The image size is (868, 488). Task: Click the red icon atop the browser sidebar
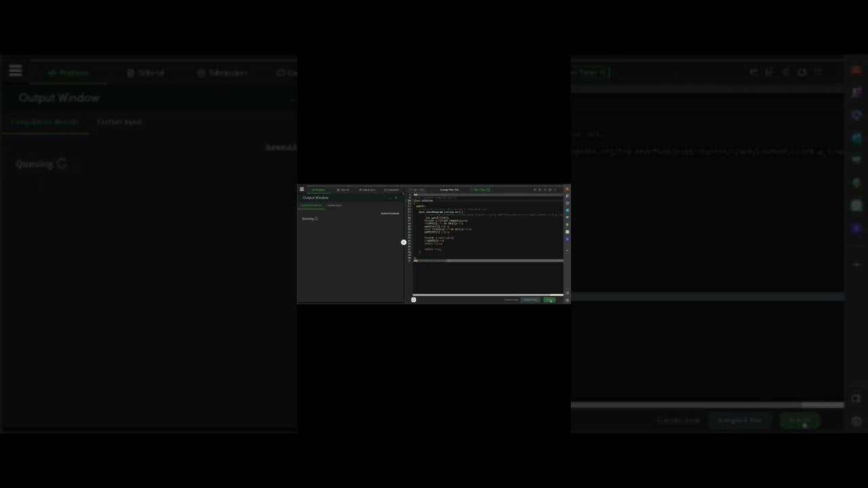(x=567, y=189)
